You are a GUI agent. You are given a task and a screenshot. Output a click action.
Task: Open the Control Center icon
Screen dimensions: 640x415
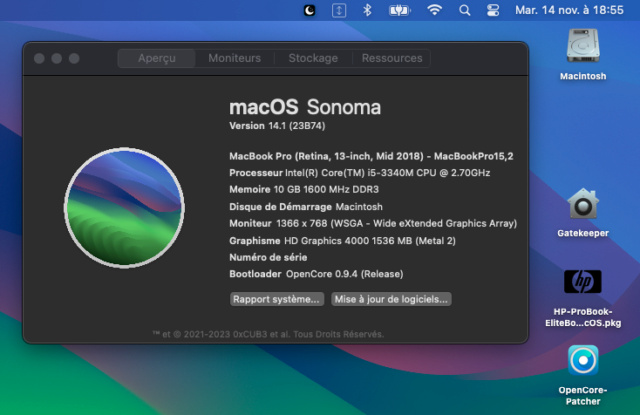click(x=493, y=10)
